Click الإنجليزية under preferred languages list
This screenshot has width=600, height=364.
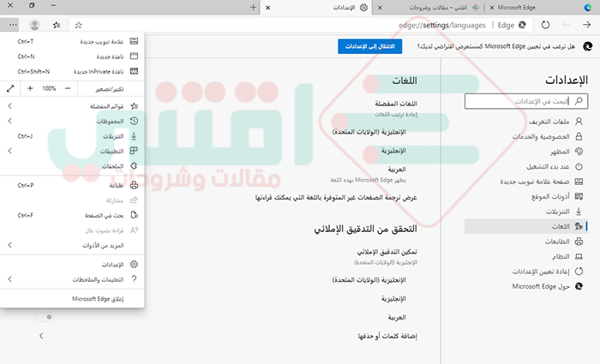pyautogui.click(x=393, y=151)
